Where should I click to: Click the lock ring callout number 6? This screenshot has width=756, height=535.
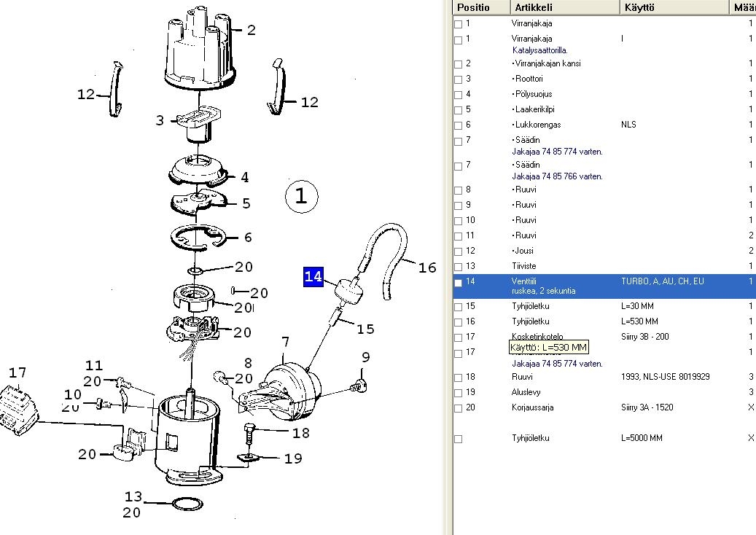click(248, 238)
